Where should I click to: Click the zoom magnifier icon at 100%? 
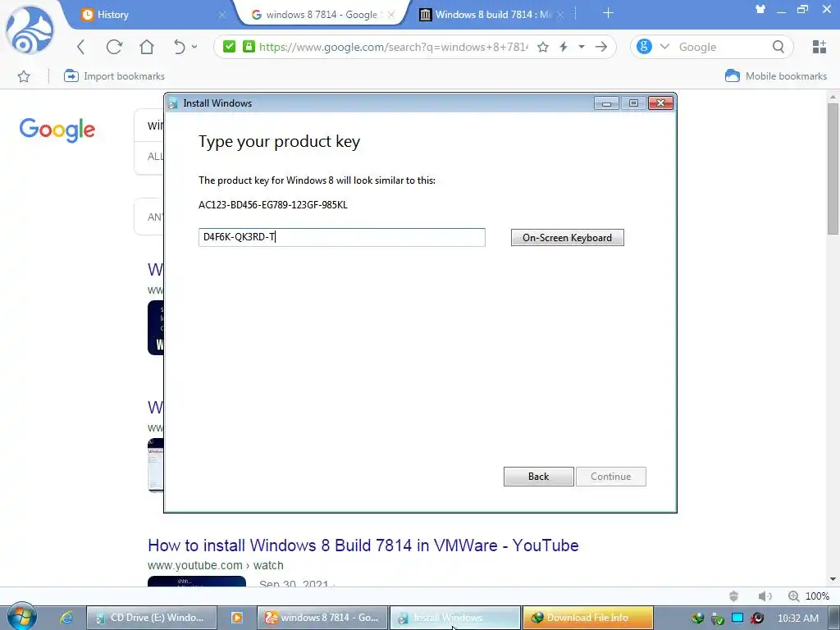[x=793, y=596]
